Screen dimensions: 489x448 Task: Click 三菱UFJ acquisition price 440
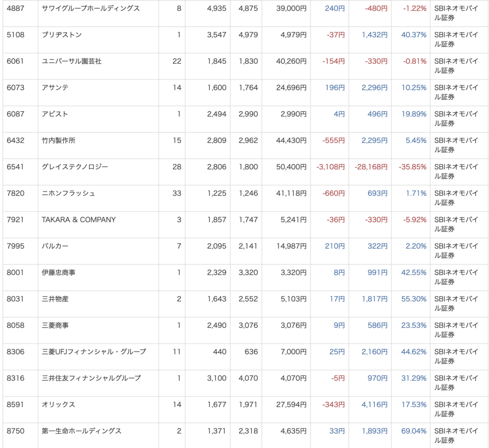(220, 352)
